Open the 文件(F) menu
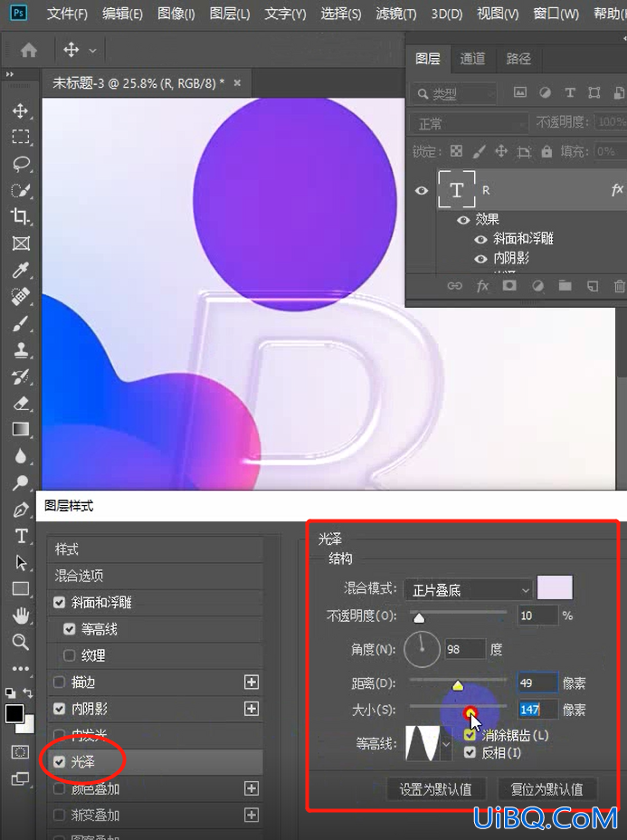Viewport: 627px width, 840px height. point(67,14)
